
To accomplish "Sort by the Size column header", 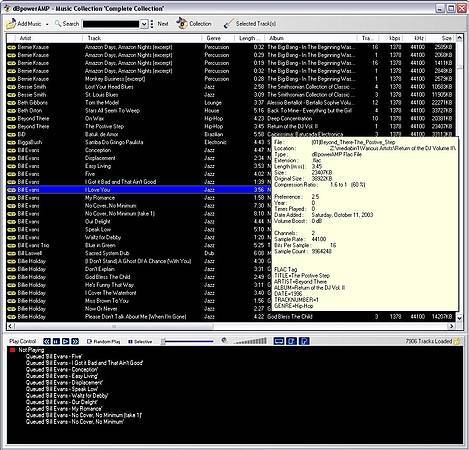I will click(441, 38).
